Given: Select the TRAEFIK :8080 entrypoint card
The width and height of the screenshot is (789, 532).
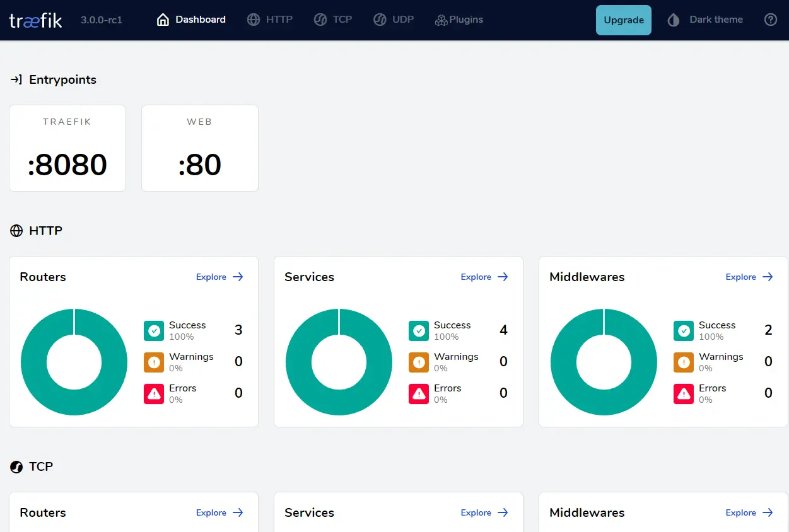Looking at the screenshot, I should click(67, 148).
